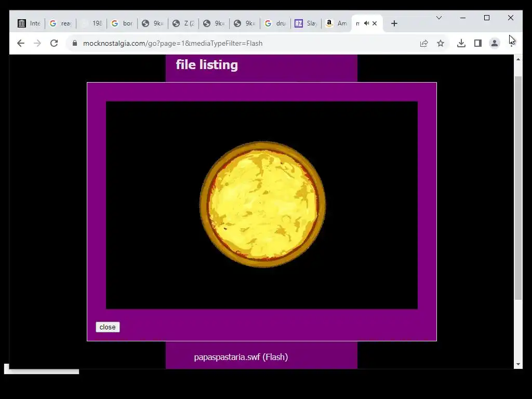The height and width of the screenshot is (399, 532).
Task: Click the page vertical scrollbar thumb
Action: [x=518, y=188]
